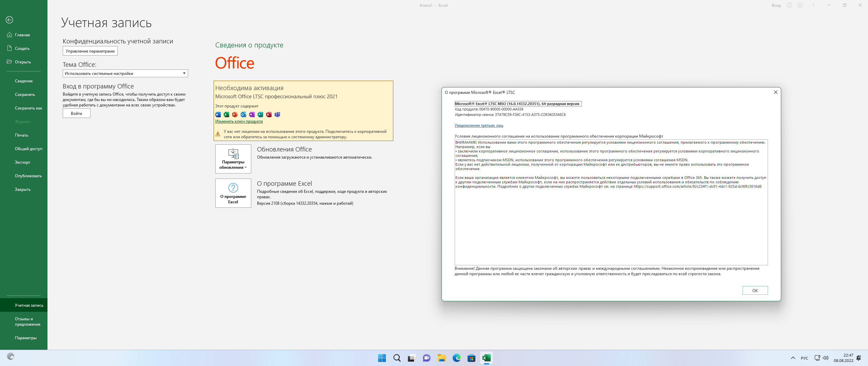Image resolution: width=868 pixels, height=366 pixels.
Task: Show hidden tray icons chevron
Action: 793,358
